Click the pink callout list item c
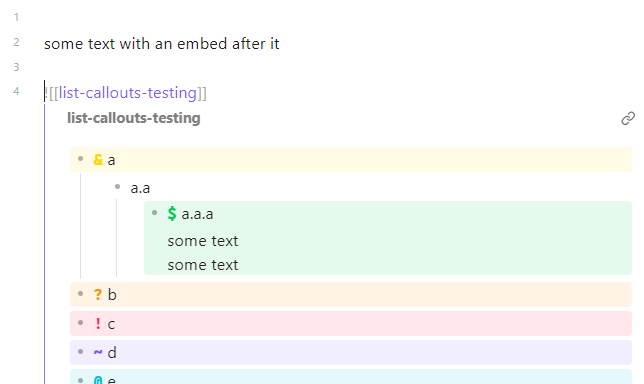Image resolution: width=644 pixels, height=384 pixels. click(x=351, y=324)
